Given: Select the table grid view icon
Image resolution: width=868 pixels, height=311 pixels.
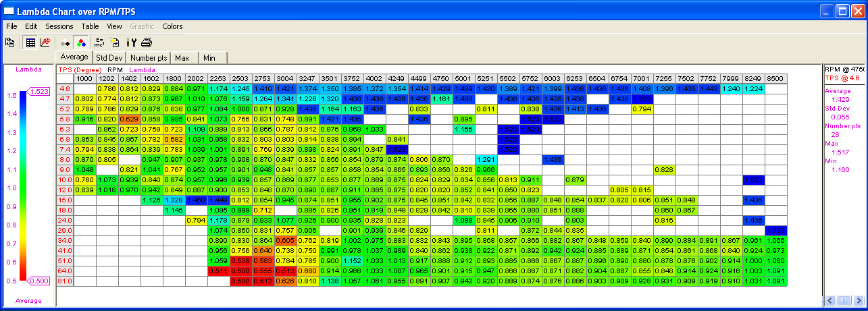Looking at the screenshot, I should click(x=30, y=43).
